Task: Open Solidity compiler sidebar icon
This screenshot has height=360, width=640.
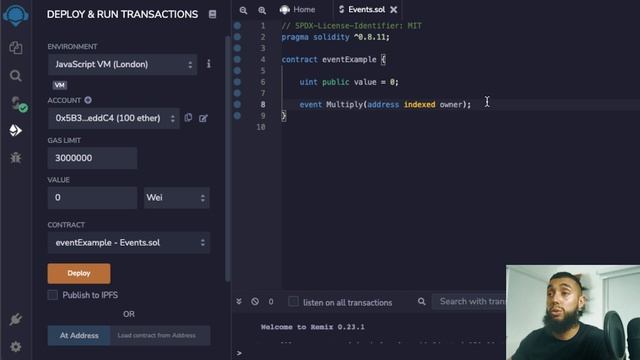Action: point(18,104)
